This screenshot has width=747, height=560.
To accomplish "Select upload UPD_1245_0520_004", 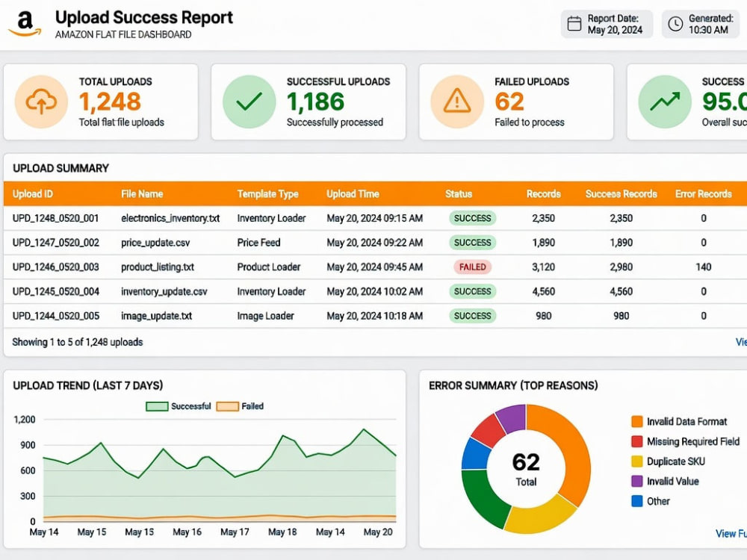I will pos(56,291).
